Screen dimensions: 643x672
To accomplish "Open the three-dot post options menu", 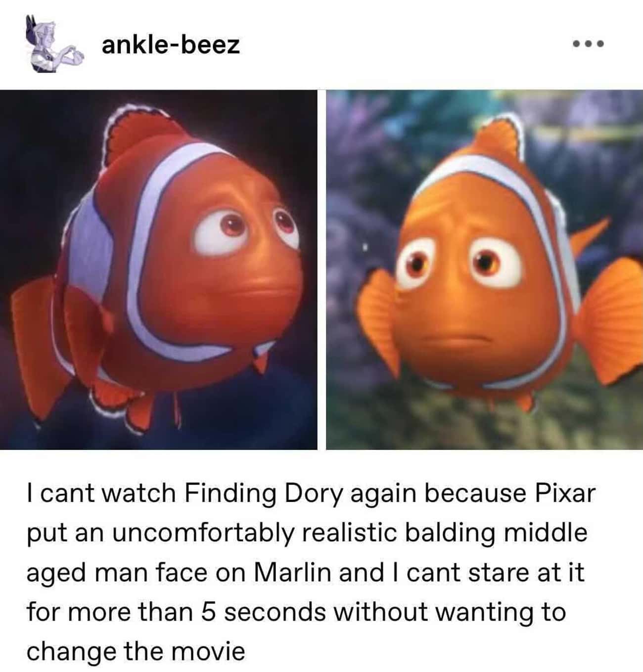I will [588, 45].
